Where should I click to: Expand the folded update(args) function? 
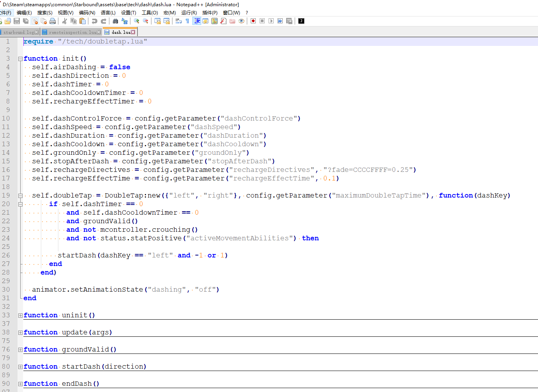click(x=20, y=332)
